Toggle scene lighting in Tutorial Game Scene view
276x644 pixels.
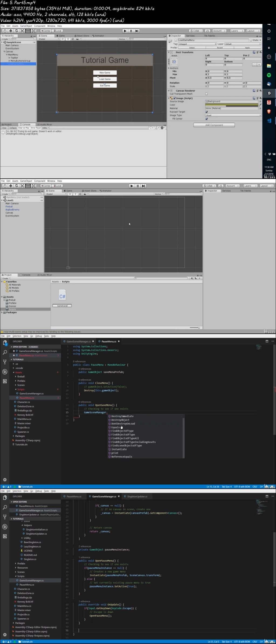(68, 39)
